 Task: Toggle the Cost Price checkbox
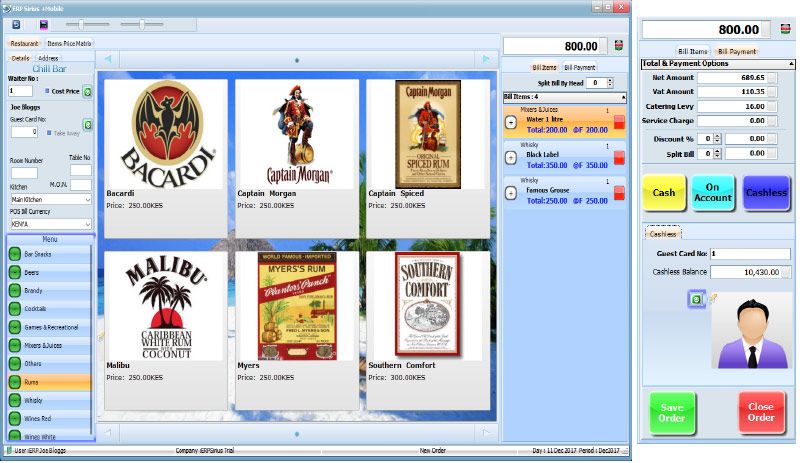47,91
